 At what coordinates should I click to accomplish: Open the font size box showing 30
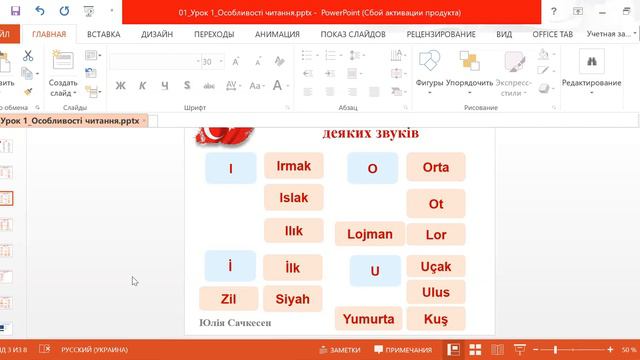tap(213, 62)
